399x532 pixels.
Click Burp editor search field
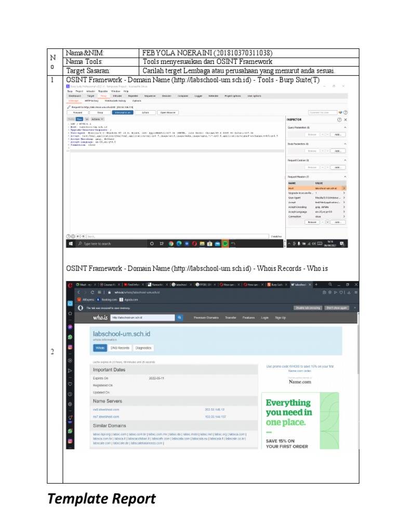tap(178, 236)
